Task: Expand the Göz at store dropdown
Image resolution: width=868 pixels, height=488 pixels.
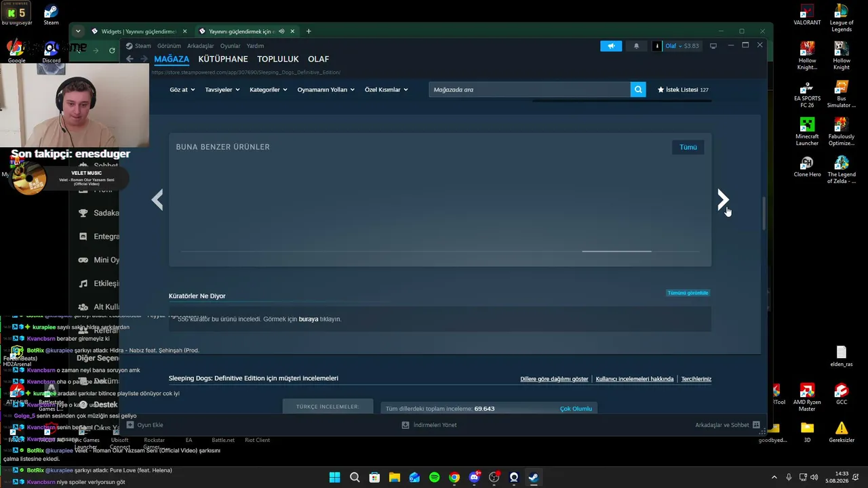Action: (x=182, y=89)
